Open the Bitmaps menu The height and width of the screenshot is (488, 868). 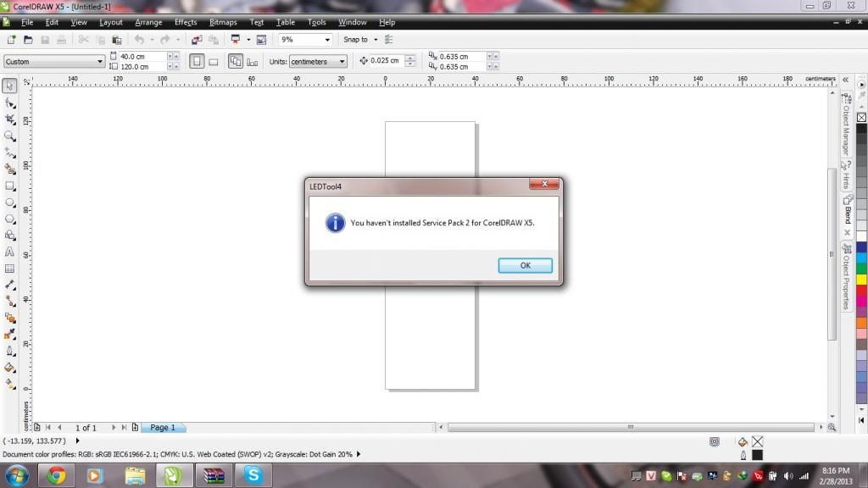(x=223, y=22)
